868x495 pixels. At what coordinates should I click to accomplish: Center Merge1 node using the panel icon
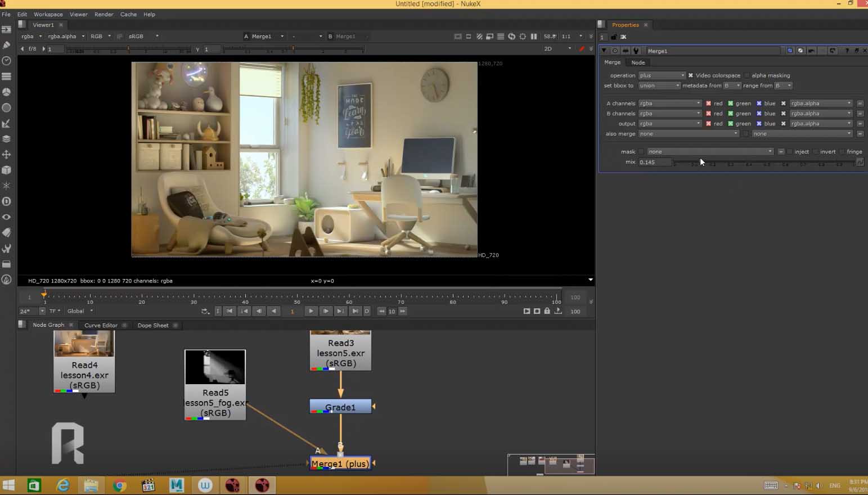coord(615,51)
